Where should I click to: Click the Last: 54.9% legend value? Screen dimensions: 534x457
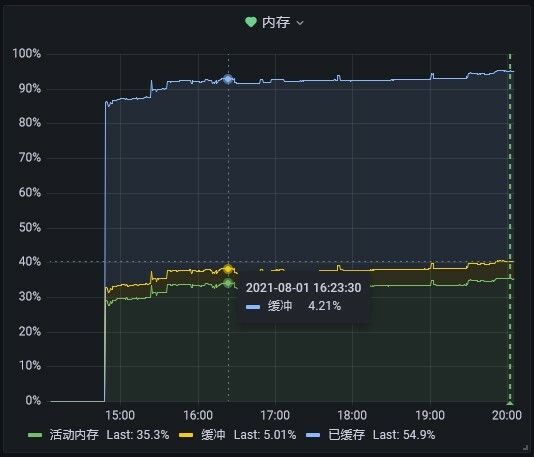404,435
